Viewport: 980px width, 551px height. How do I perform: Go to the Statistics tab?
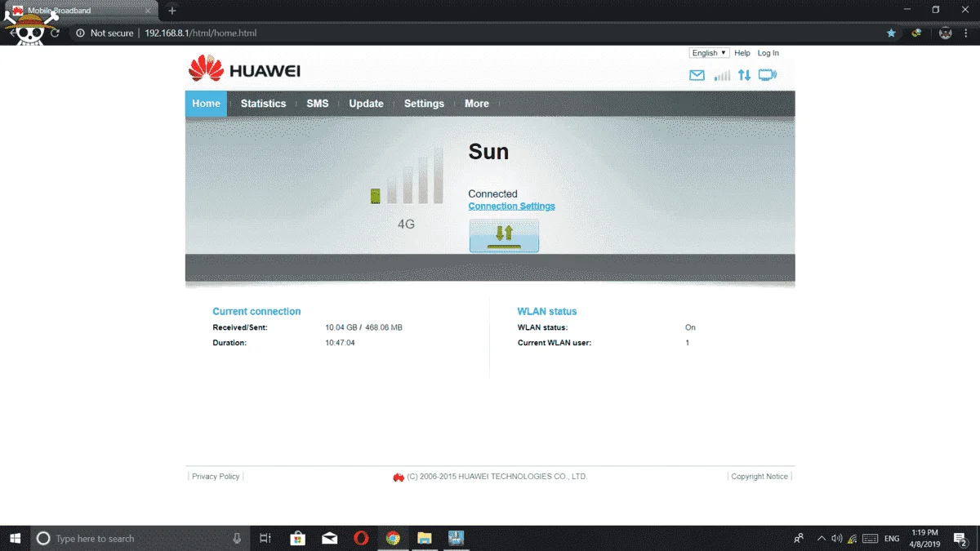pyautogui.click(x=263, y=104)
